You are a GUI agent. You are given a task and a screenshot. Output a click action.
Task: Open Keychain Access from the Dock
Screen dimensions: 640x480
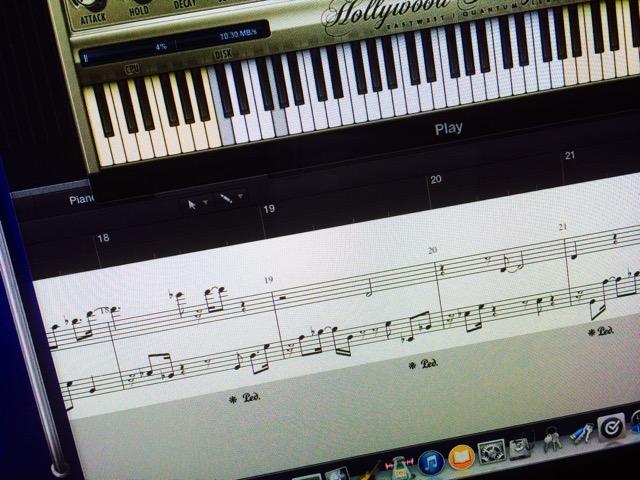(552, 439)
